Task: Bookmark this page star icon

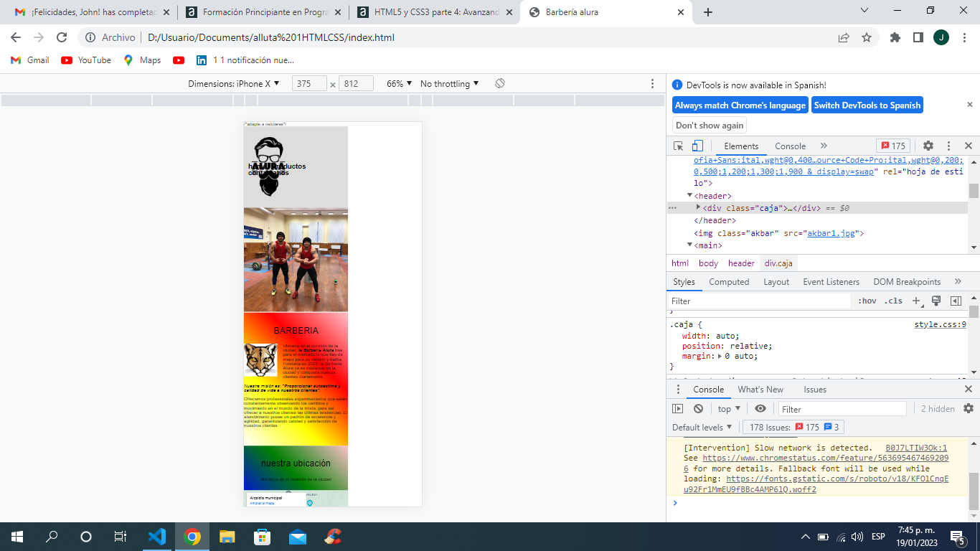Action: tap(867, 37)
